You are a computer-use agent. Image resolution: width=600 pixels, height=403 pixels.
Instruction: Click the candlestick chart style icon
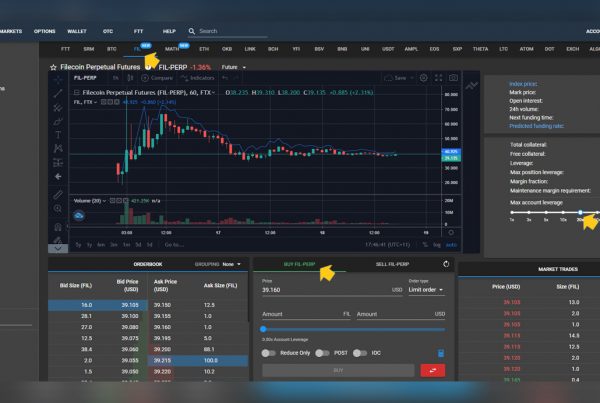point(130,78)
